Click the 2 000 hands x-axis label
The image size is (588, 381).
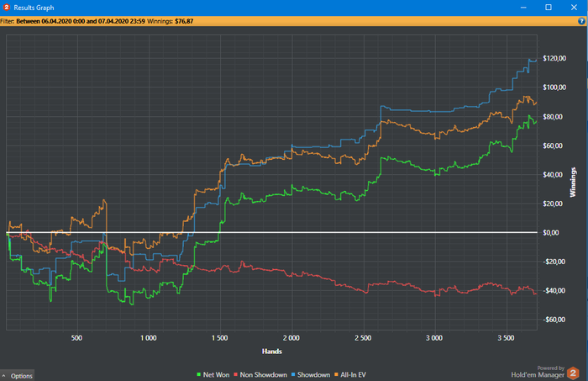(x=291, y=338)
